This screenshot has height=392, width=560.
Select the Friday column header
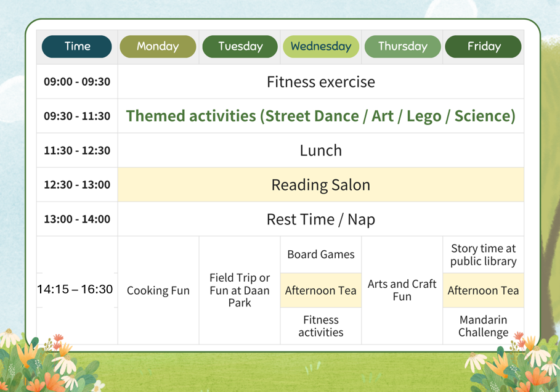pyautogui.click(x=483, y=46)
